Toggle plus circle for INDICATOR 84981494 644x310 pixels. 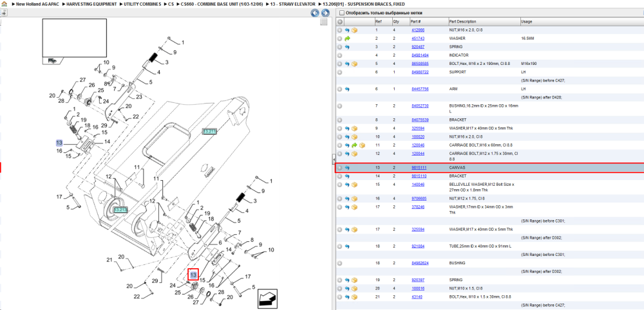(339, 55)
